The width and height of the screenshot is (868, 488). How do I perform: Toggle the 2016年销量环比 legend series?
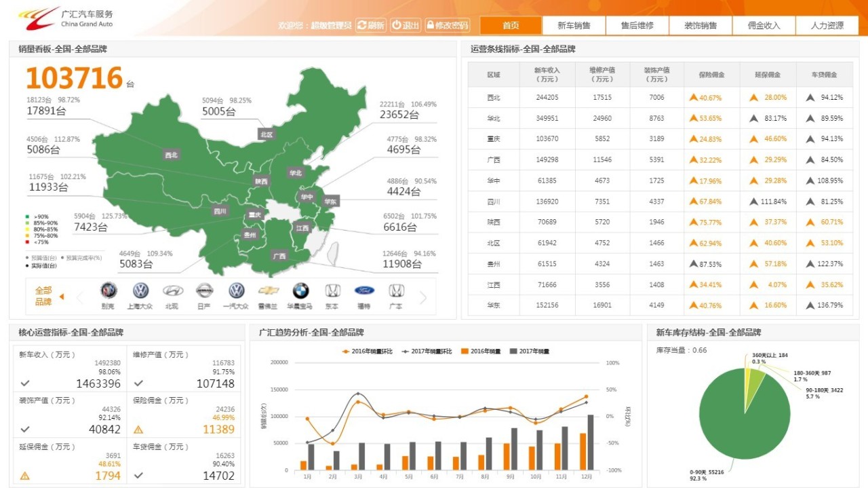click(x=367, y=351)
